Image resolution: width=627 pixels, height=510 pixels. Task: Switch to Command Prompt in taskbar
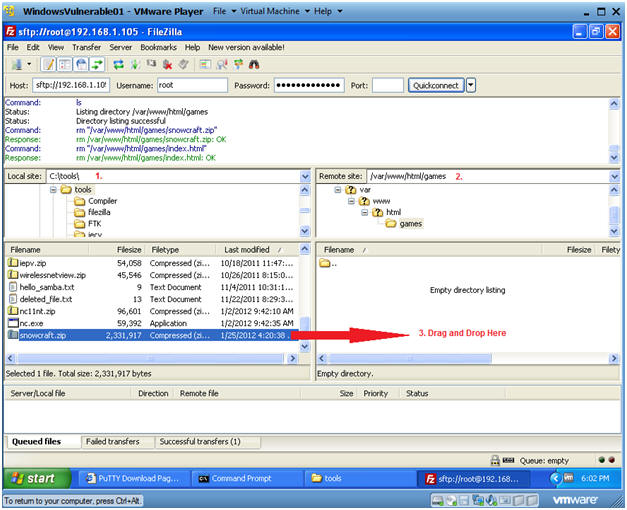tap(247, 478)
